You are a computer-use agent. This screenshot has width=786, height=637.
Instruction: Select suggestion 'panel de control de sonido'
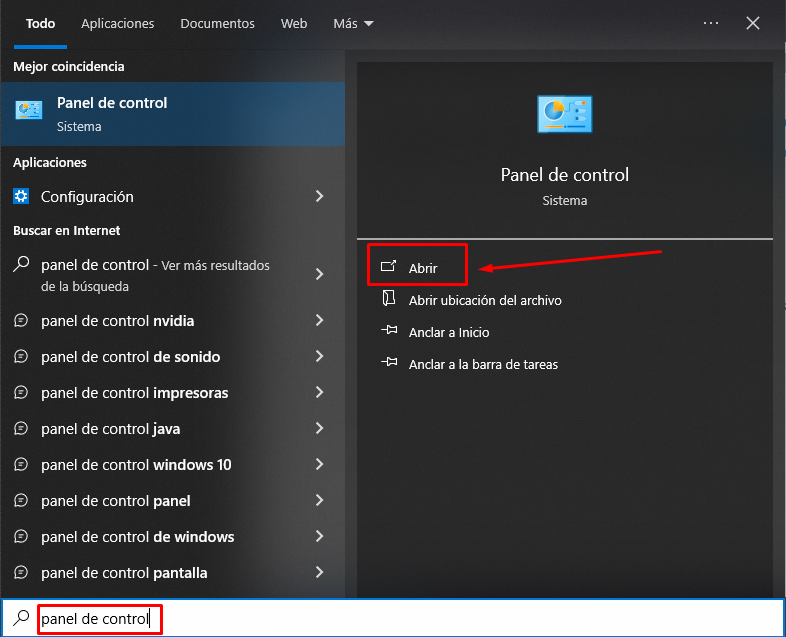(173, 356)
